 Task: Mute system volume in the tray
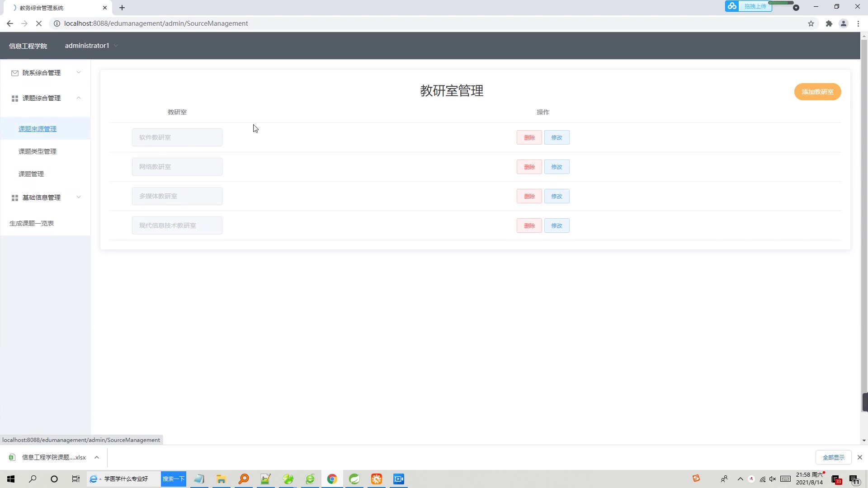(773, 479)
